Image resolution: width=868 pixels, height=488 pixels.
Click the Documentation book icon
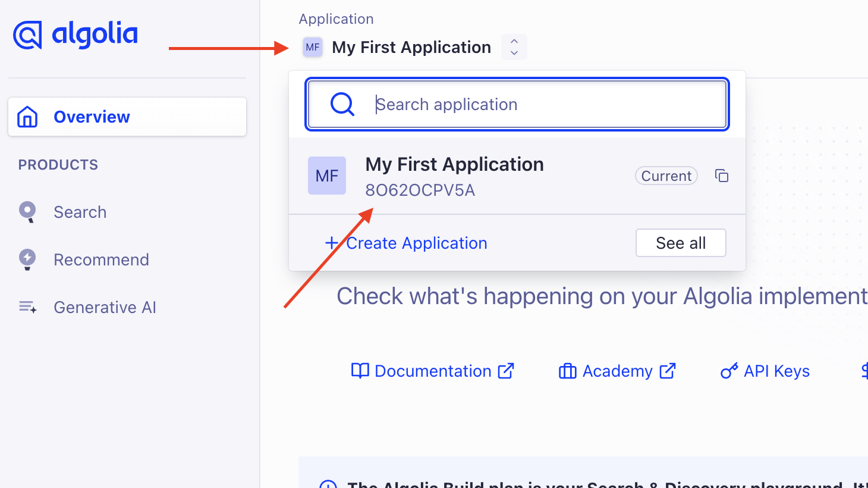pos(359,371)
